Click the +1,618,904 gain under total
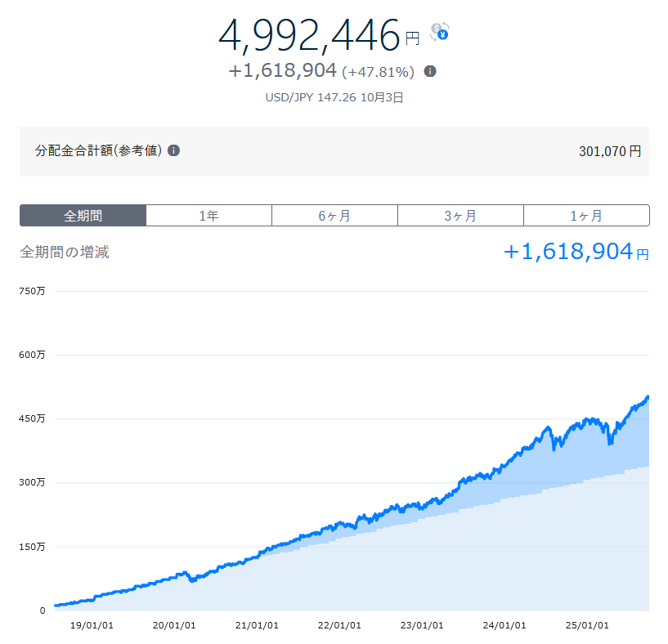 tap(282, 71)
